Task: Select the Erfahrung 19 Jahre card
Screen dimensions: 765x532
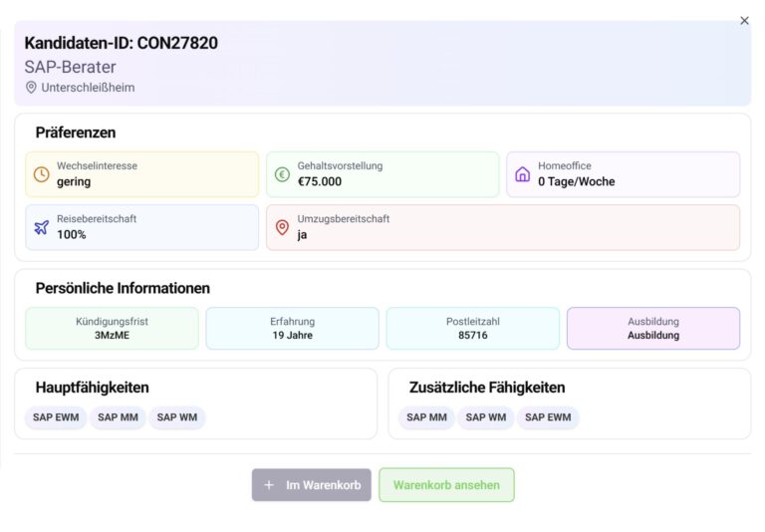Action: pyautogui.click(x=292, y=329)
